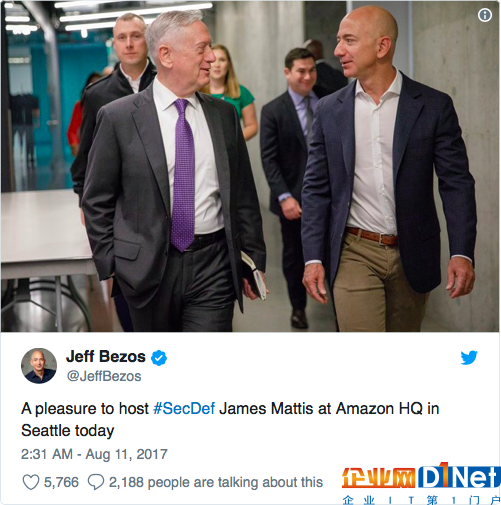Screen dimensions: 501x505
Task: Click the D1Net logo watermark
Action: coord(459,476)
